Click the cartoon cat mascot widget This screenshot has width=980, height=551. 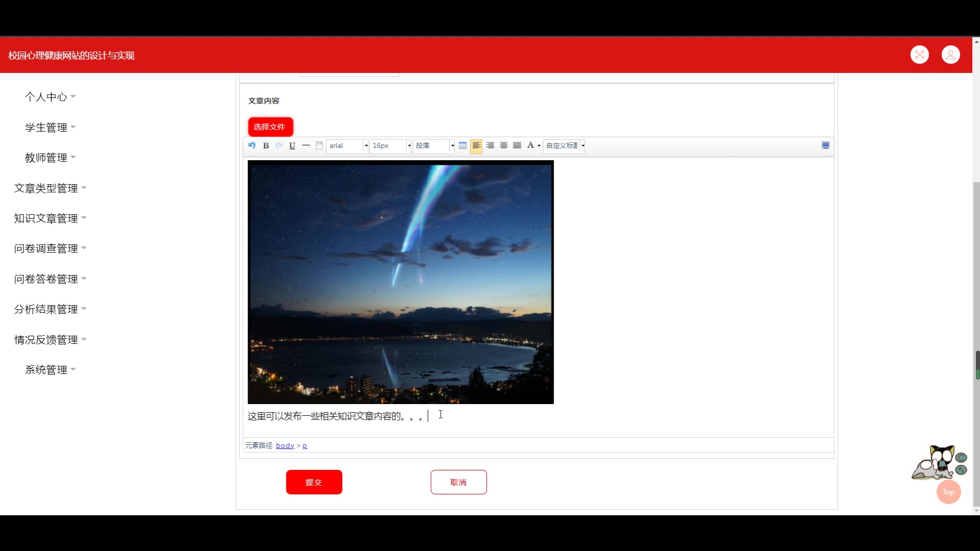point(939,462)
